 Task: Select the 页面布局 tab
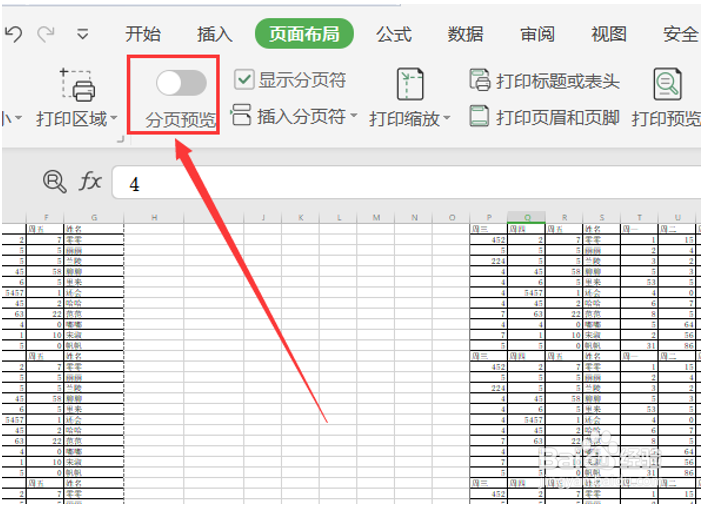(304, 34)
